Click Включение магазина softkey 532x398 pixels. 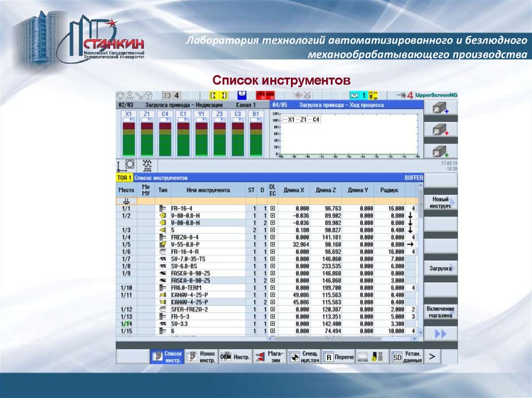pos(441,312)
